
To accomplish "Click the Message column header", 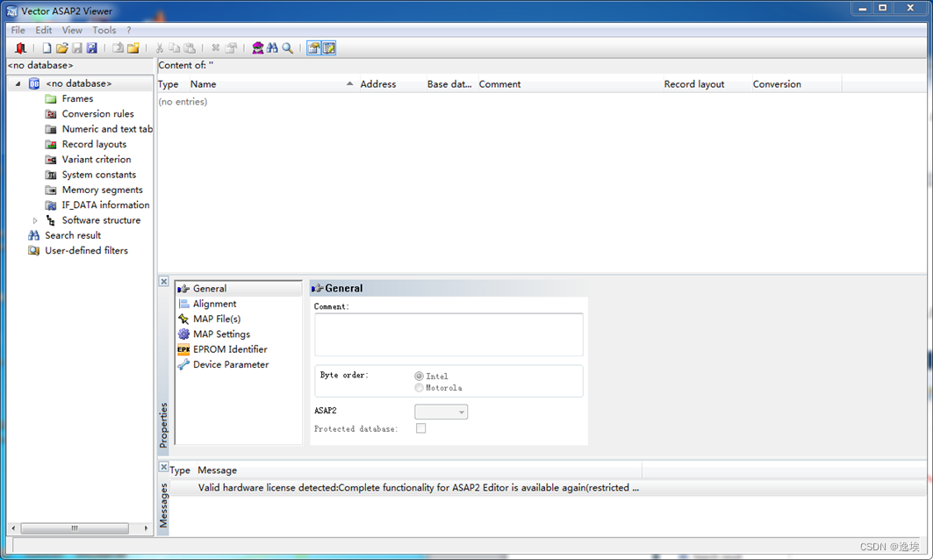I will click(419, 470).
